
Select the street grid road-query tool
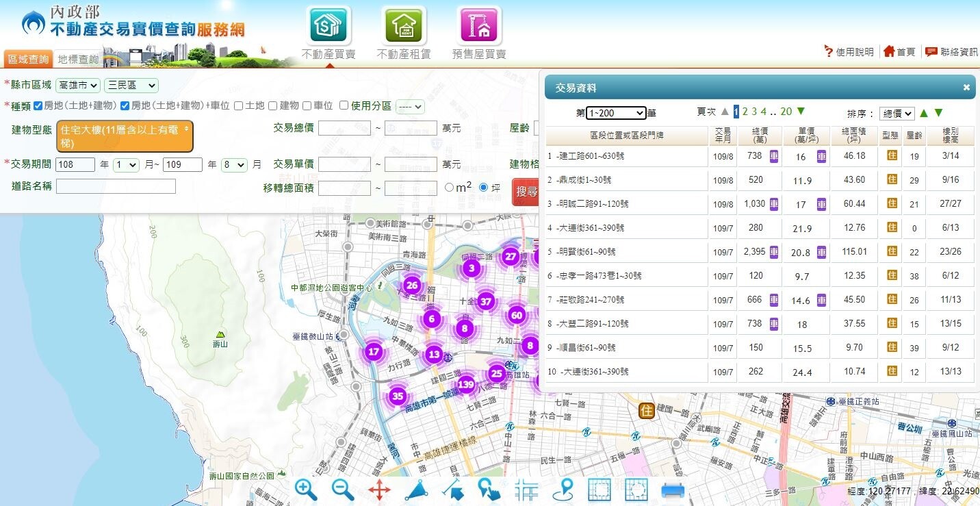click(x=526, y=490)
